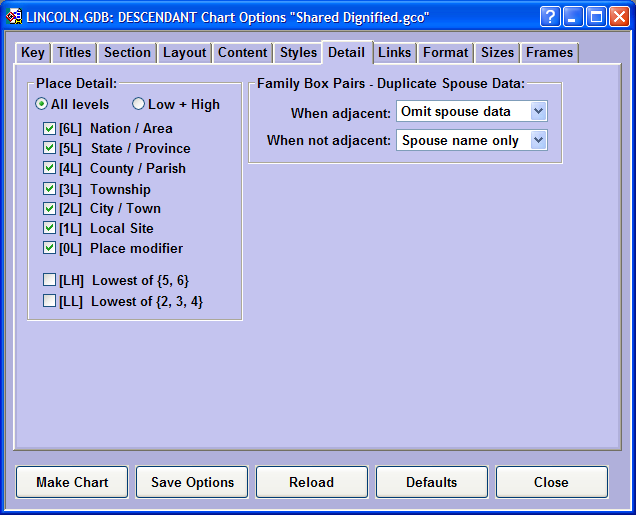Viewport: 637px width, 515px height.
Task: Enable Lowest of {5, 6} checkbox
Action: click(50, 281)
